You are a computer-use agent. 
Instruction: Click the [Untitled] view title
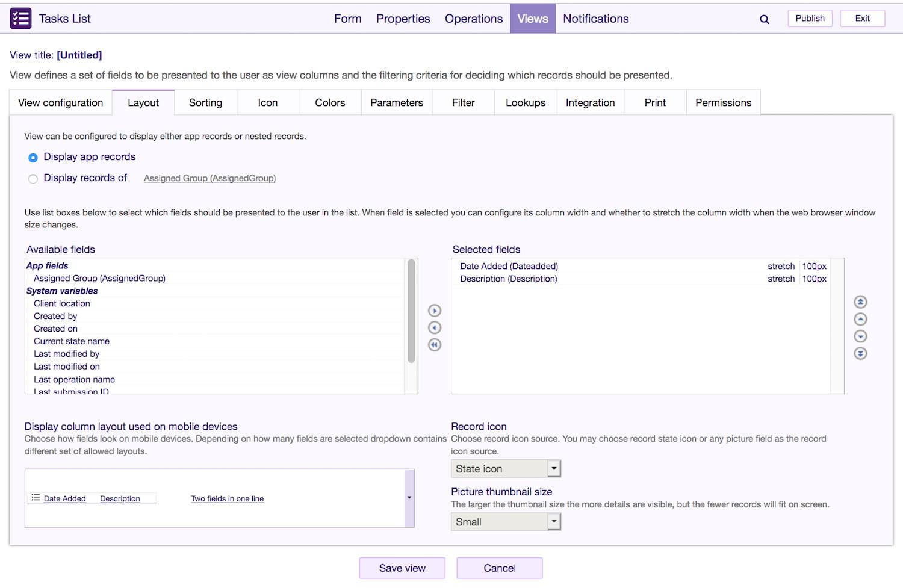(79, 55)
